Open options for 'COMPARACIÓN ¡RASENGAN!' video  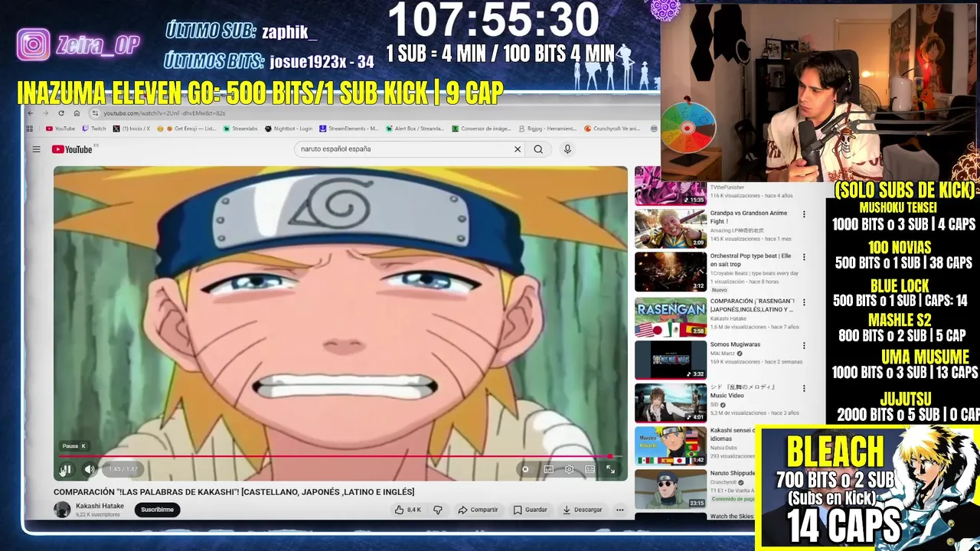804,302
